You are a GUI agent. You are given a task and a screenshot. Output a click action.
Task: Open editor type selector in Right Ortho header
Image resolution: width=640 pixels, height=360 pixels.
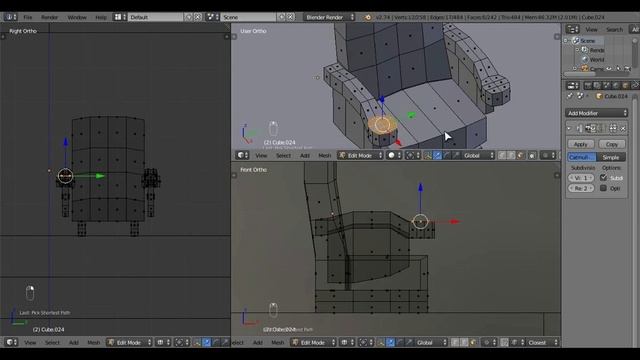pyautogui.click(x=11, y=342)
